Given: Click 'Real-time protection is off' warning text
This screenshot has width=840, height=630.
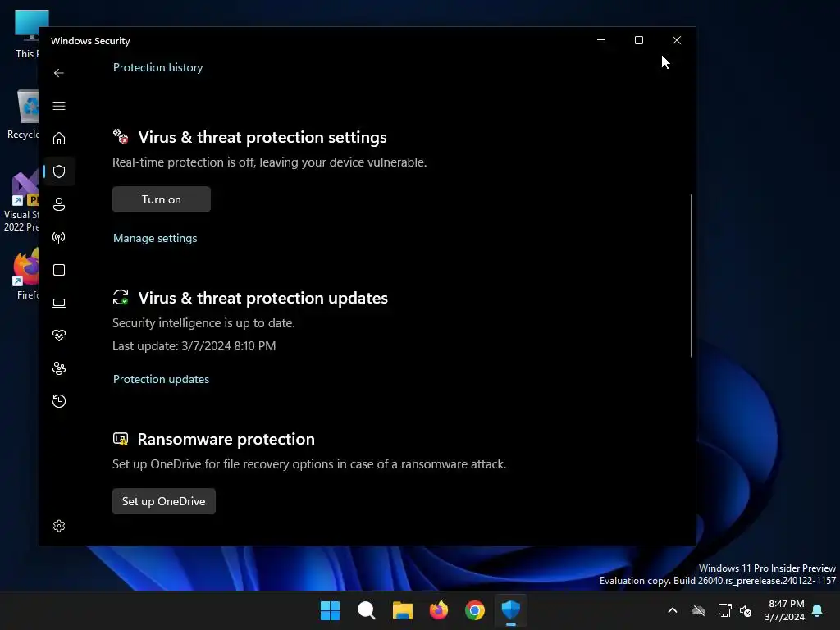Looking at the screenshot, I should [269, 162].
